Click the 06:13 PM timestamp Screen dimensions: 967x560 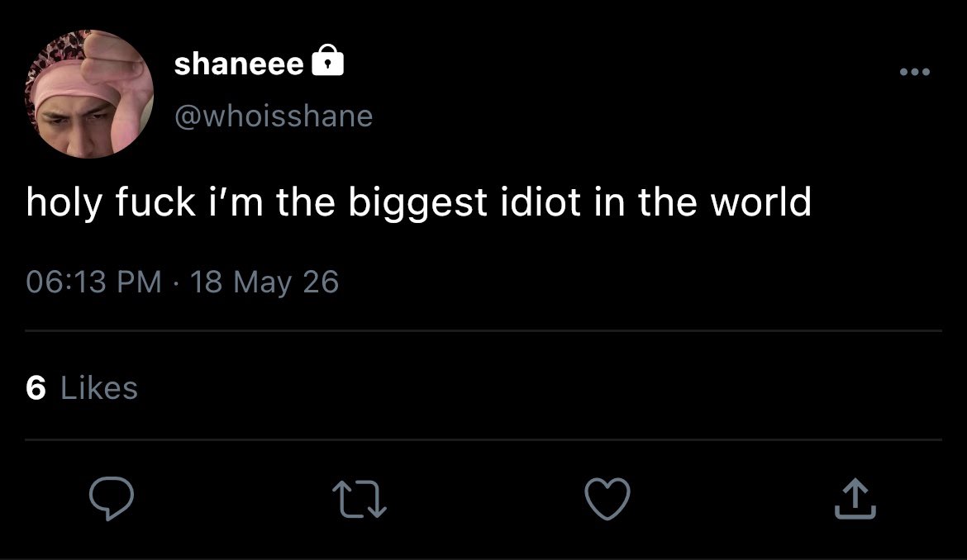click(x=93, y=282)
